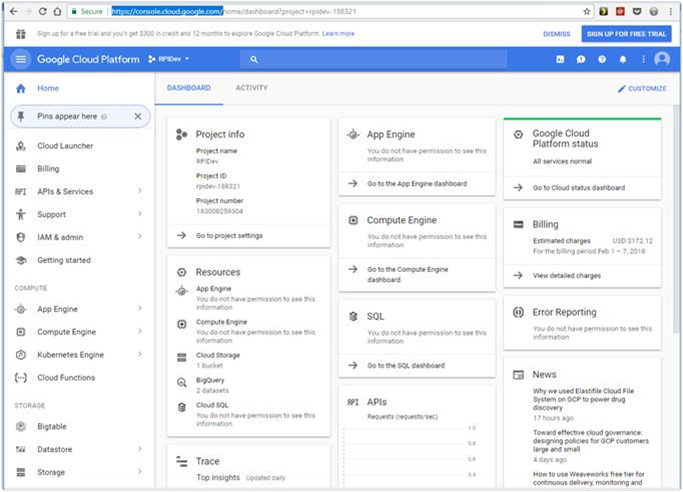Switch to the Activity tab
The height and width of the screenshot is (492, 683).
[x=251, y=88]
